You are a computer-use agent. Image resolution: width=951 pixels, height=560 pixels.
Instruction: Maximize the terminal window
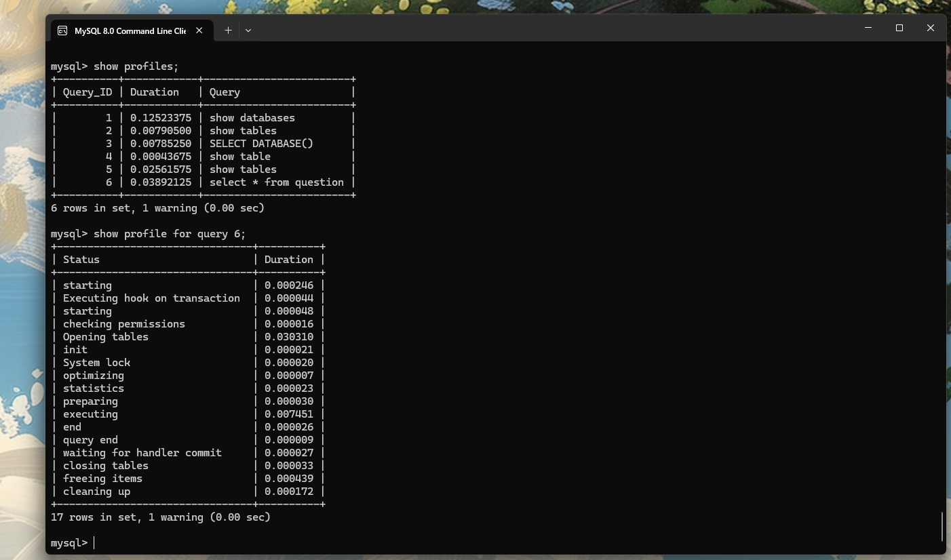tap(899, 28)
